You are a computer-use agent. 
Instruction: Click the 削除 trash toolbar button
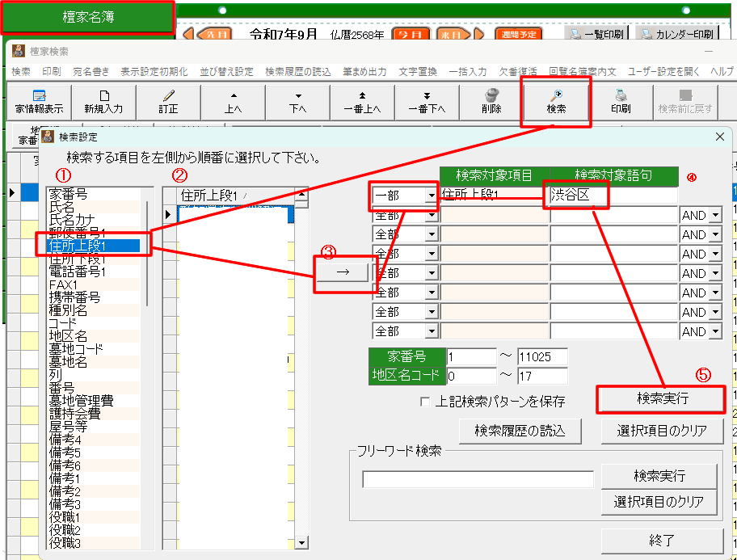pyautogui.click(x=491, y=102)
